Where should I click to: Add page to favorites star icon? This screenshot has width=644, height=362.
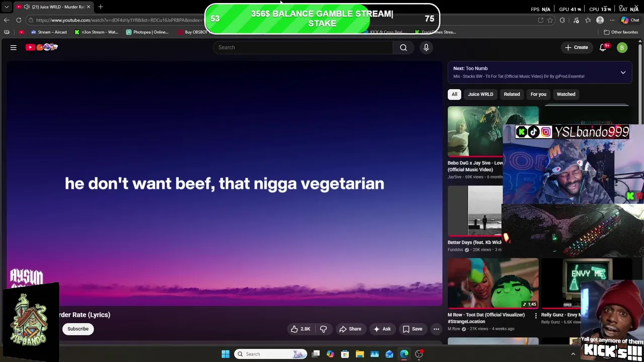[550, 20]
